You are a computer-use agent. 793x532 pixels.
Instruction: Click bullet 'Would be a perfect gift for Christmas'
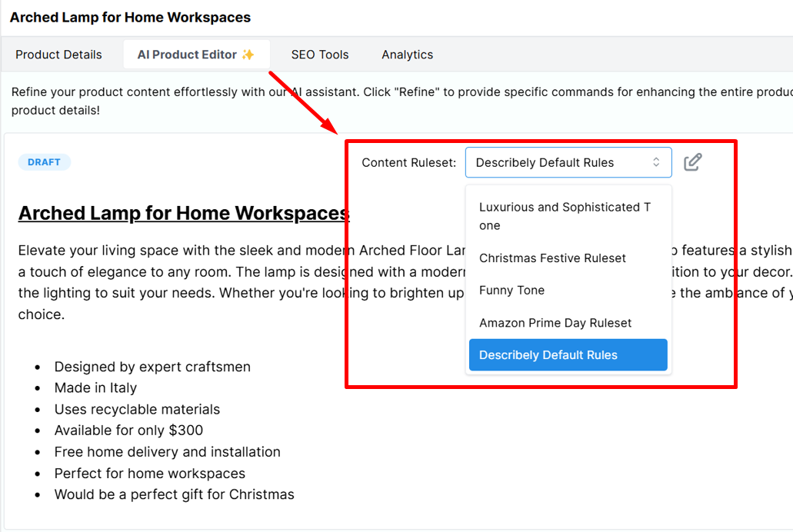pyautogui.click(x=174, y=494)
